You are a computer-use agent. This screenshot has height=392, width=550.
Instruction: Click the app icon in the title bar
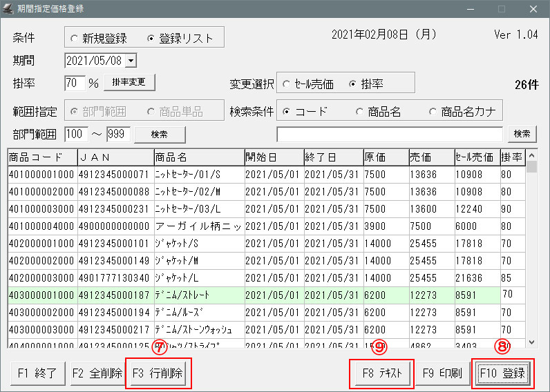pos(9,9)
